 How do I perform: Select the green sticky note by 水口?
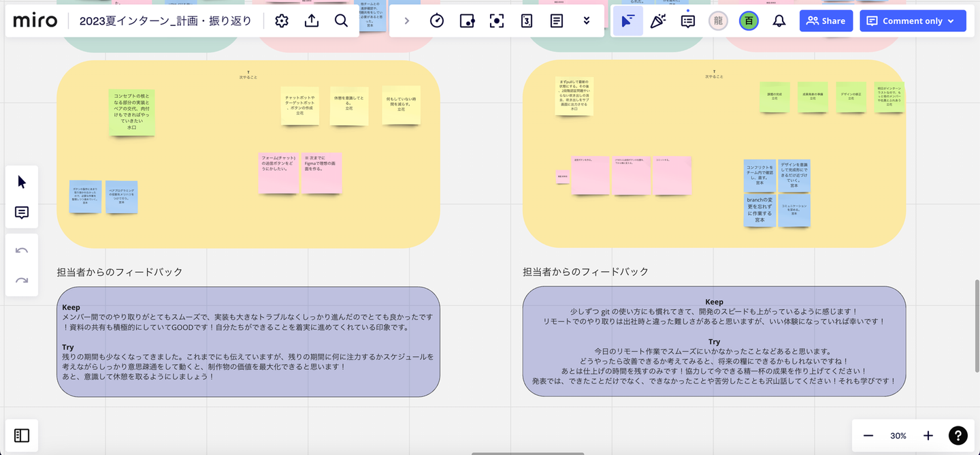(132, 112)
